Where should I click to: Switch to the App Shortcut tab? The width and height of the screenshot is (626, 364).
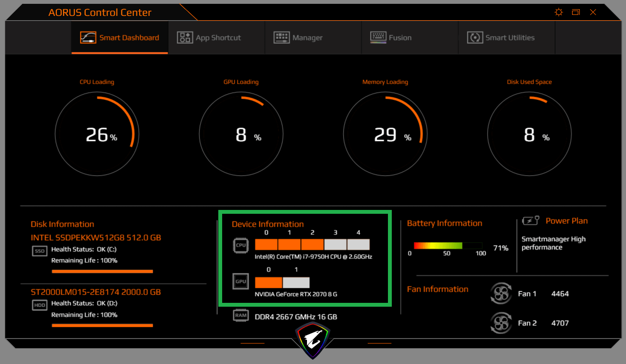click(x=216, y=38)
